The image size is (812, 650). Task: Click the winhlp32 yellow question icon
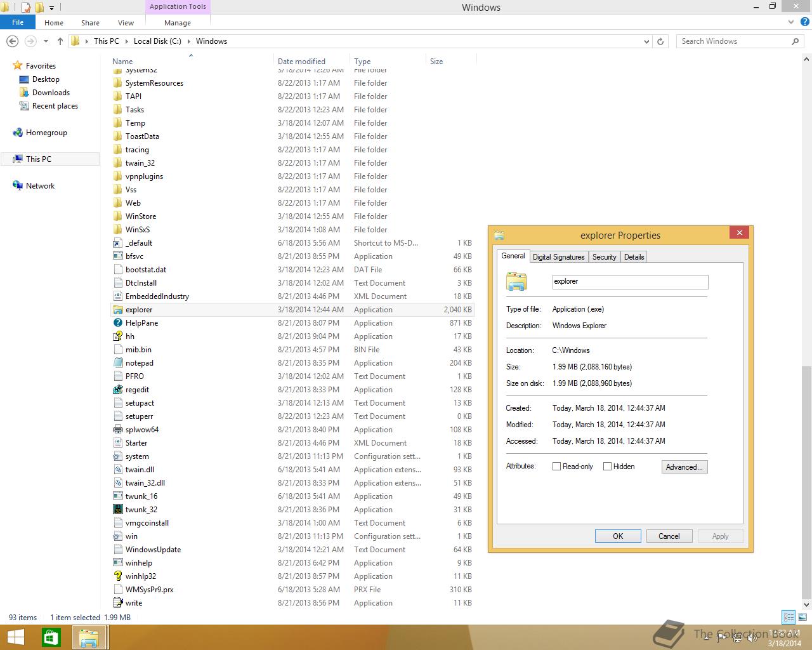117,576
